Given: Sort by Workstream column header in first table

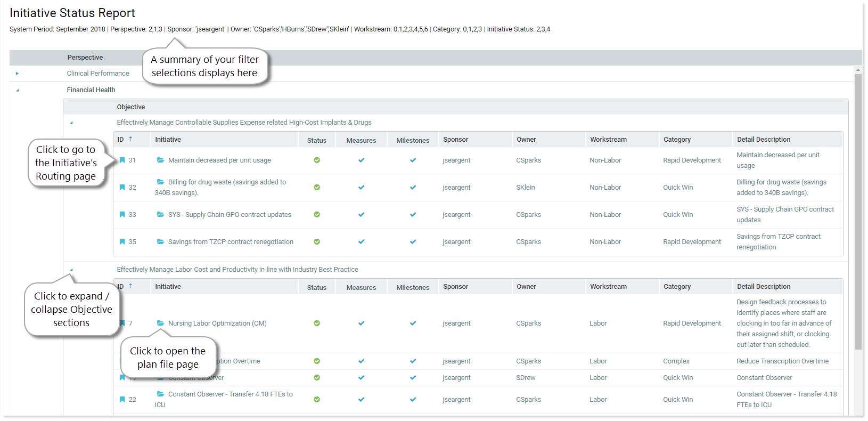Looking at the screenshot, I should tap(608, 140).
